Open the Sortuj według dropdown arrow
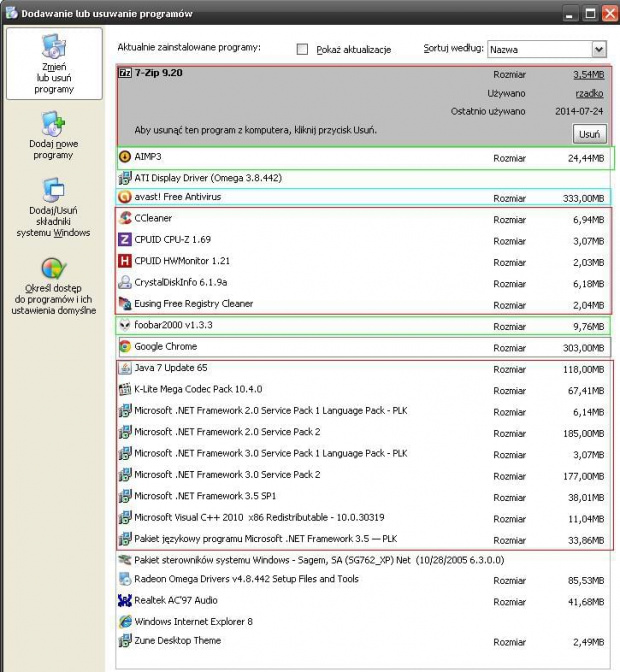This screenshot has width=620, height=672. click(599, 49)
